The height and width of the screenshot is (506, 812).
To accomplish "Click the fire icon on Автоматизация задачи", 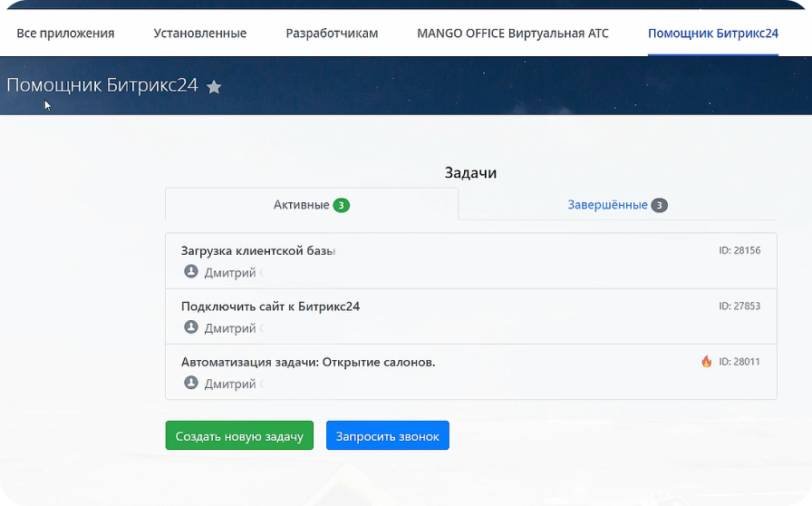I will tap(707, 362).
